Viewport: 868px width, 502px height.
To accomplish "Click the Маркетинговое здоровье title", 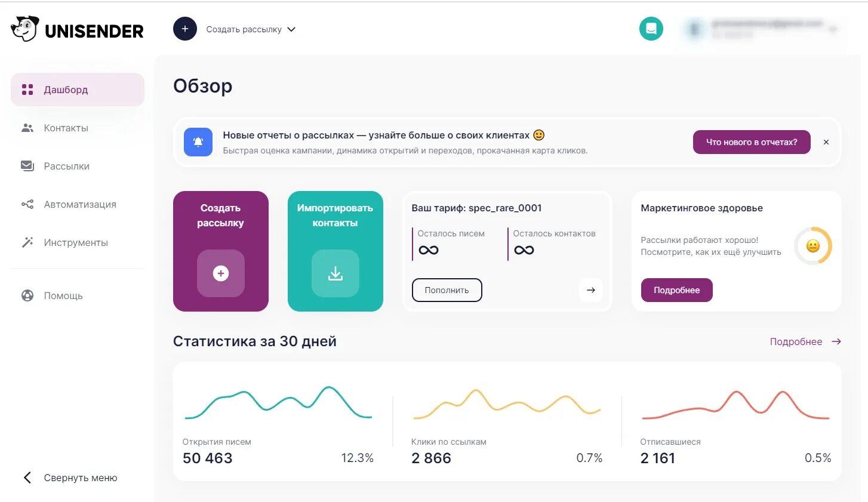I will 701,208.
